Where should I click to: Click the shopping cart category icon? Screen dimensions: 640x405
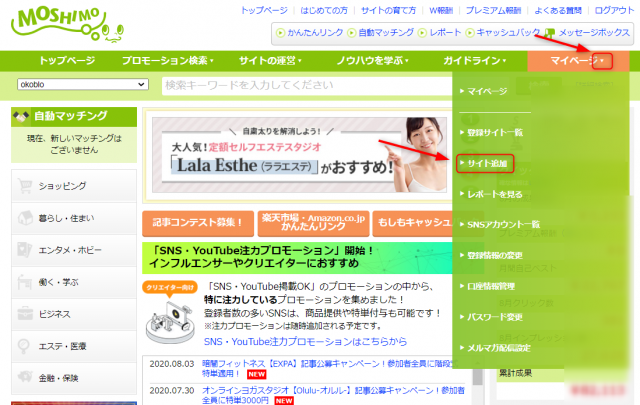(x=25, y=186)
